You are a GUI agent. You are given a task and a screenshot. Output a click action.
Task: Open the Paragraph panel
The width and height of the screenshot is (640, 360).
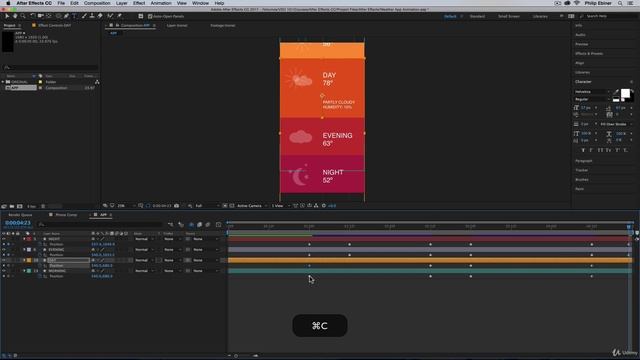tap(583, 161)
